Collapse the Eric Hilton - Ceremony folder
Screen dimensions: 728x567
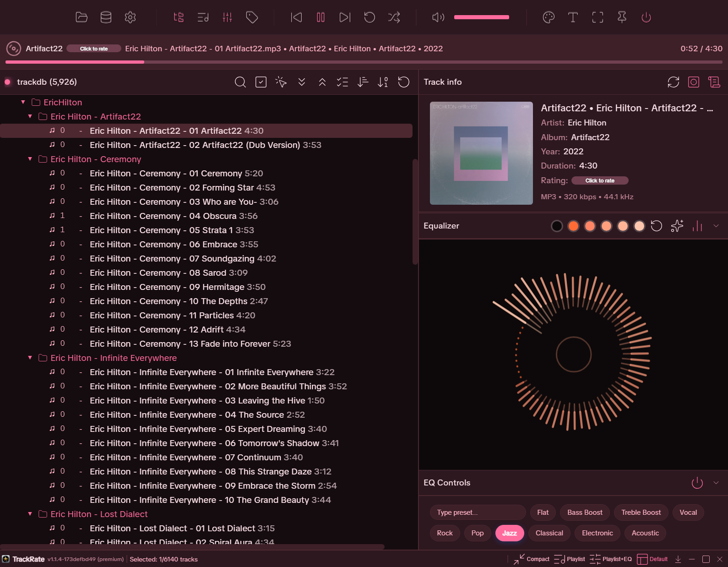coord(30,159)
